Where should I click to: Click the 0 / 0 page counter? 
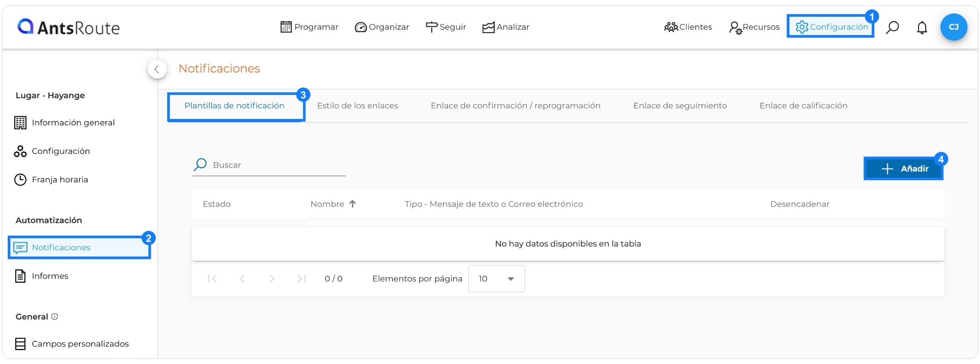point(334,279)
